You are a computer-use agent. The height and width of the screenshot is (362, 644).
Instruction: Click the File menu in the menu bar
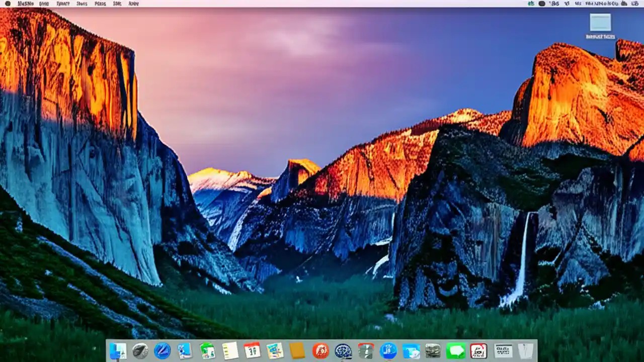click(x=43, y=4)
